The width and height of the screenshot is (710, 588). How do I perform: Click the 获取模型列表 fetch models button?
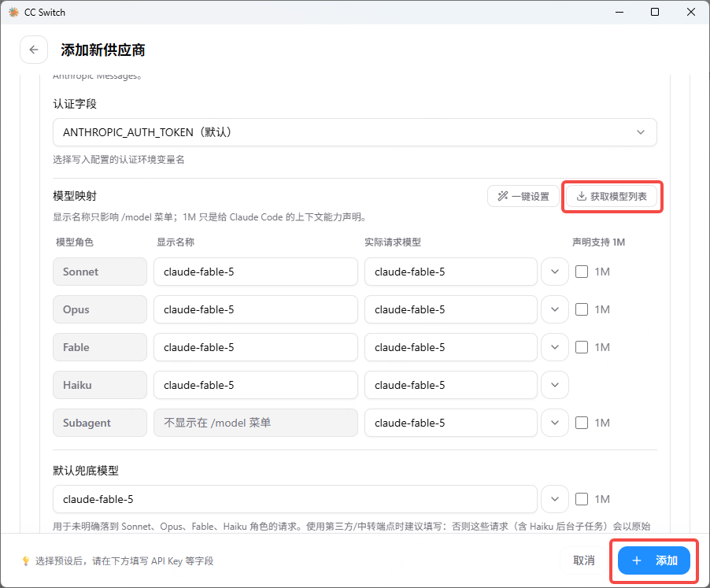[612, 197]
